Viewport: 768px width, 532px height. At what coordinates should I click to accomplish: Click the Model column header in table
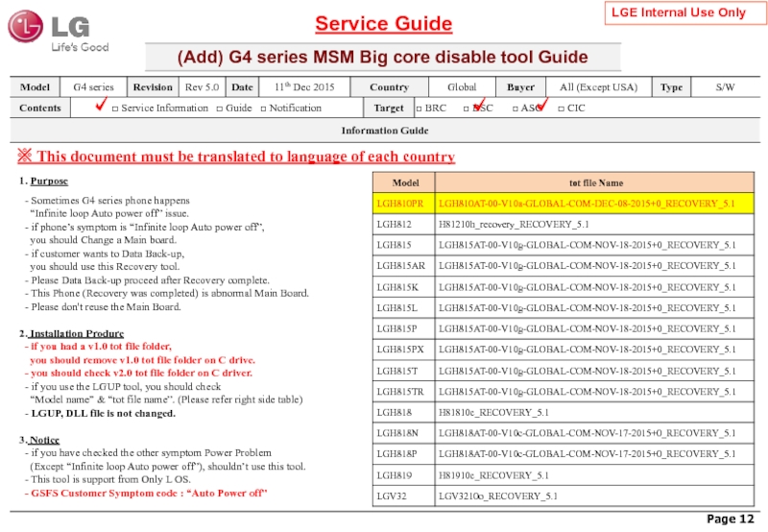403,182
